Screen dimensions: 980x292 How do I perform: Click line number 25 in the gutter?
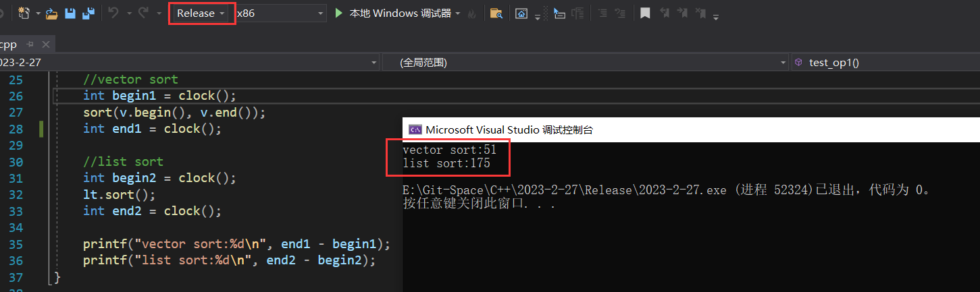coord(16,80)
